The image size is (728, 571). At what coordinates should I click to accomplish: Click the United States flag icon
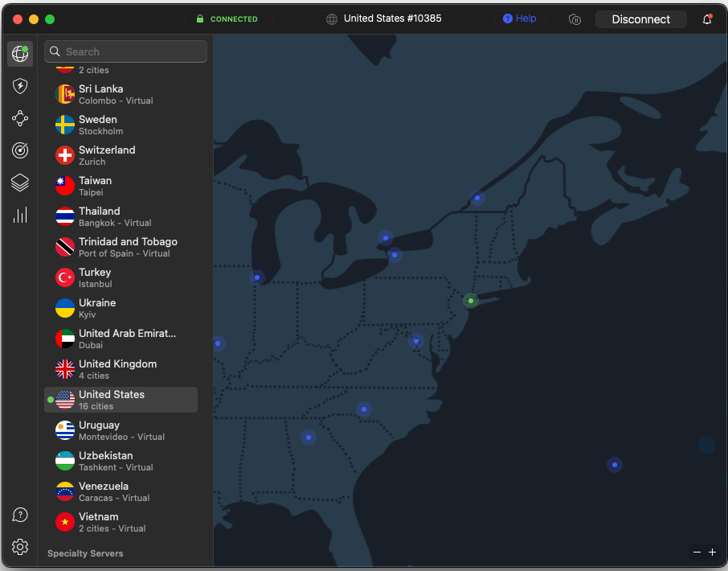pos(65,400)
